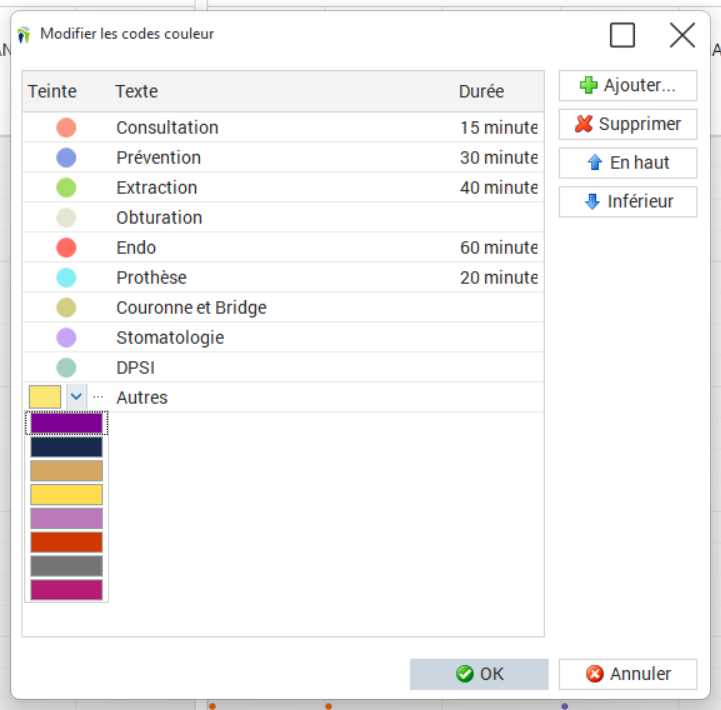Screen dimensions: 721x710
Task: Click the 20 minutes duration cell
Action: click(499, 278)
